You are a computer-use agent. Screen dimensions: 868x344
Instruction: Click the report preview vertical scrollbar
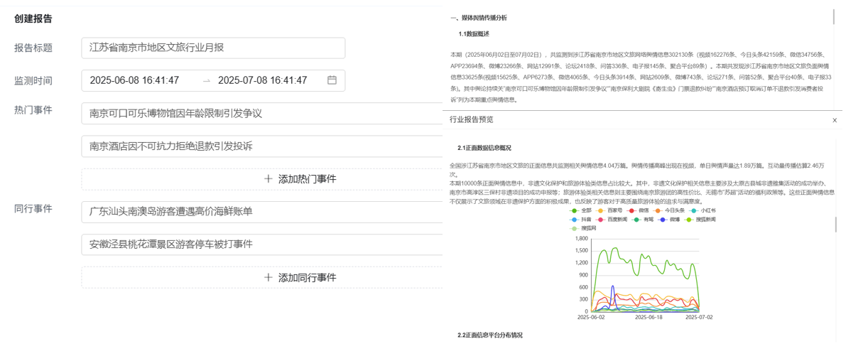[x=835, y=225]
